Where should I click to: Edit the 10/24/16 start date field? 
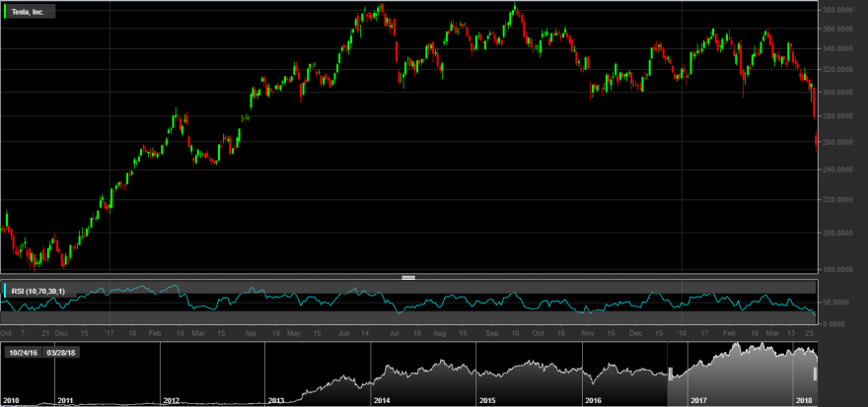tap(24, 352)
